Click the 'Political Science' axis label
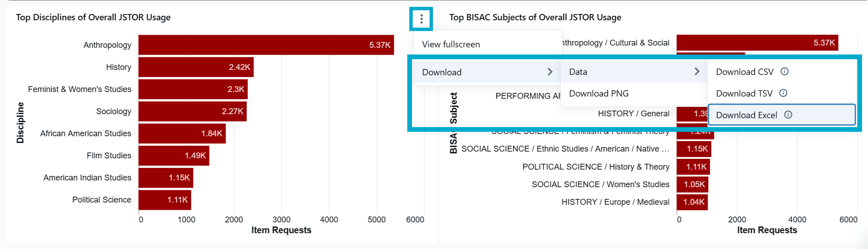Viewport: 868px width, 249px height. pos(102,199)
